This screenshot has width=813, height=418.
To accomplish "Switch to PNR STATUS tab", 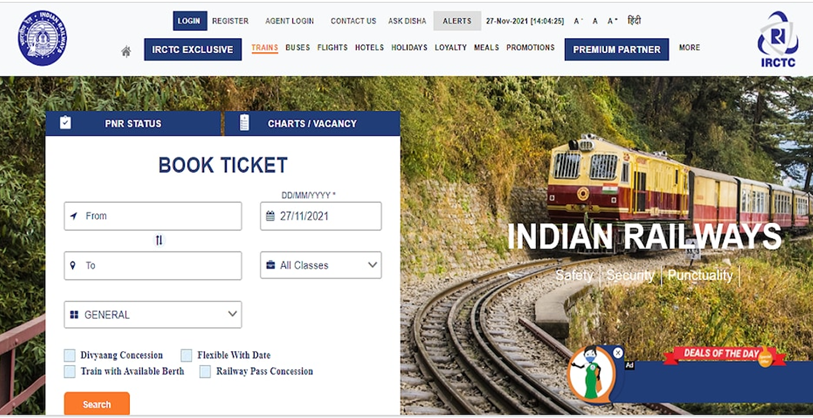I will pyautogui.click(x=134, y=123).
